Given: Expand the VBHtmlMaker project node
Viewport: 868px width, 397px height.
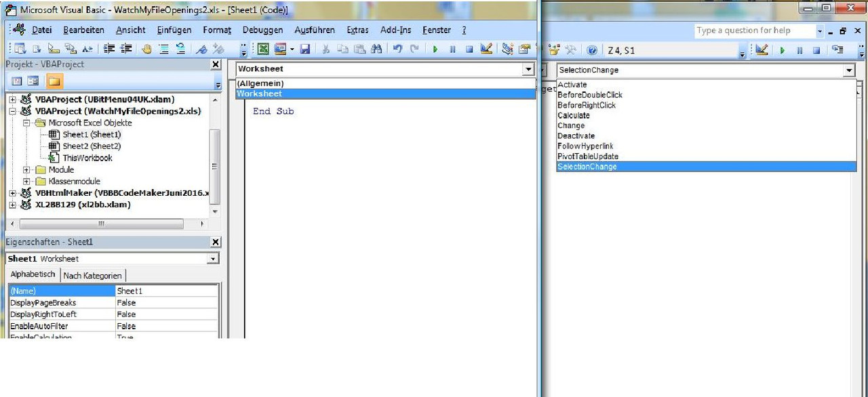Looking at the screenshot, I should coord(12,193).
